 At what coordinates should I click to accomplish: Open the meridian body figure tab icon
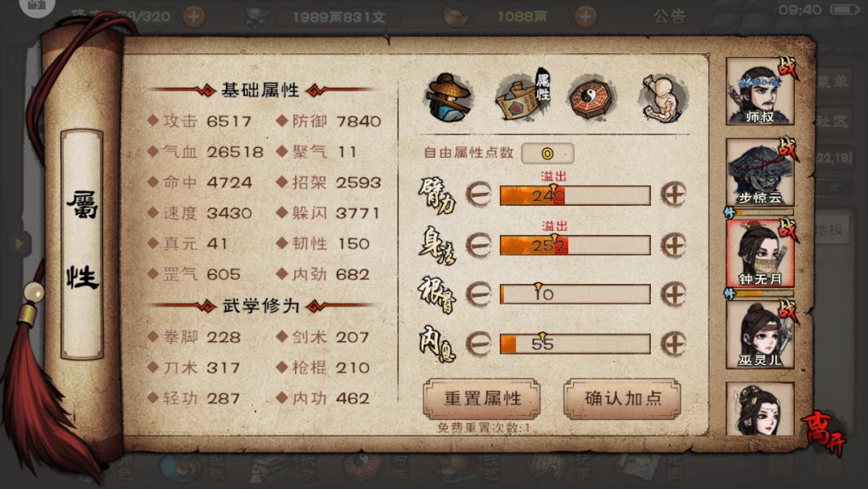pos(662,97)
